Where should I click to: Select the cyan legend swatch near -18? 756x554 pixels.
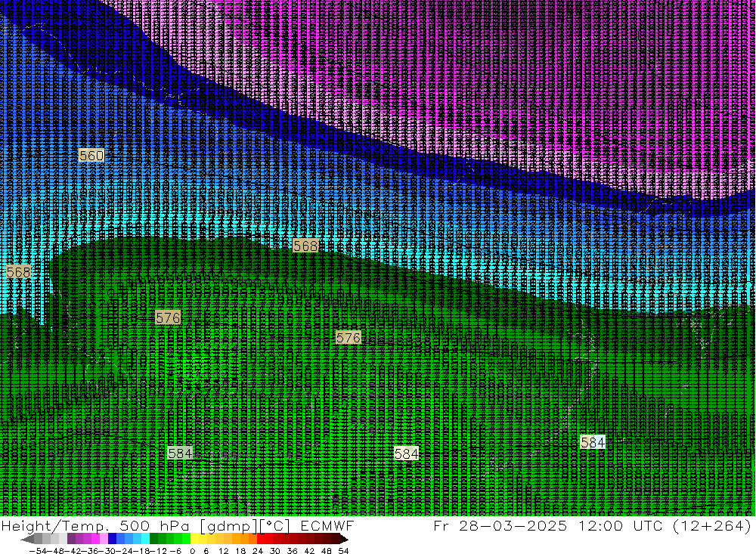(145, 539)
